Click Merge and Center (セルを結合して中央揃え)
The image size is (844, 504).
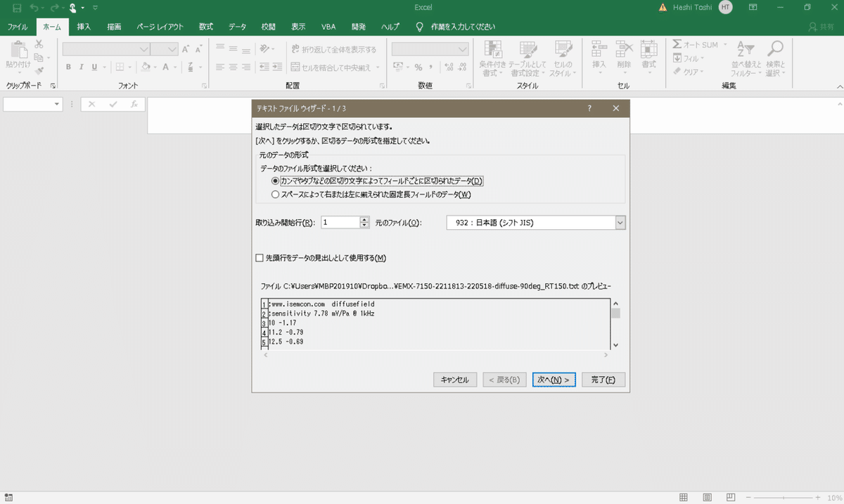pos(333,67)
